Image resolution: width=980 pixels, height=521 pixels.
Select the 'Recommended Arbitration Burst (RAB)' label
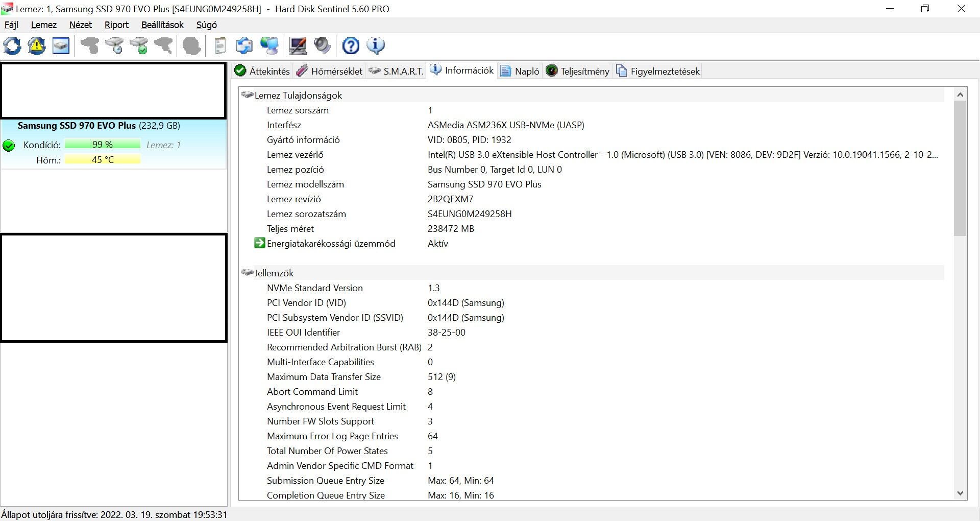tap(344, 347)
